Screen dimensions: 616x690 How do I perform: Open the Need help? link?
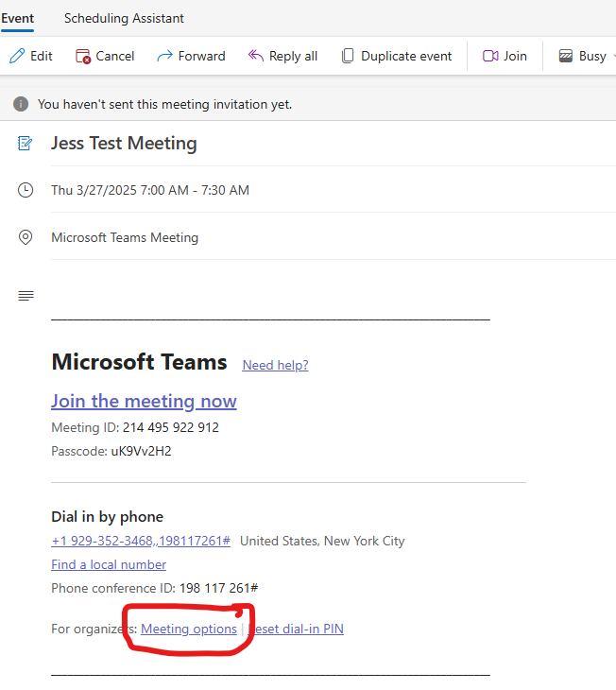point(276,365)
